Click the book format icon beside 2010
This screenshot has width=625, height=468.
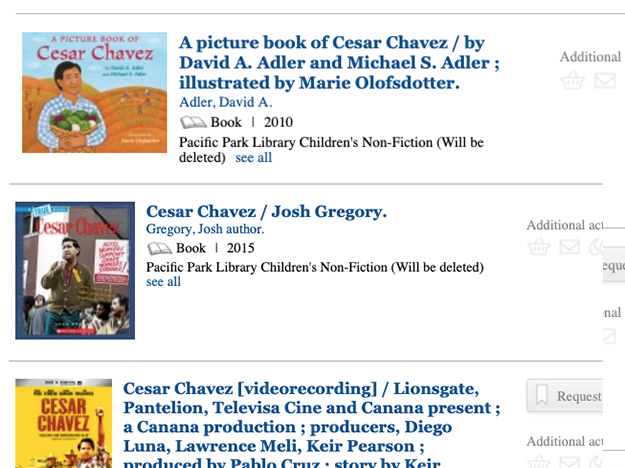pyautogui.click(x=192, y=123)
